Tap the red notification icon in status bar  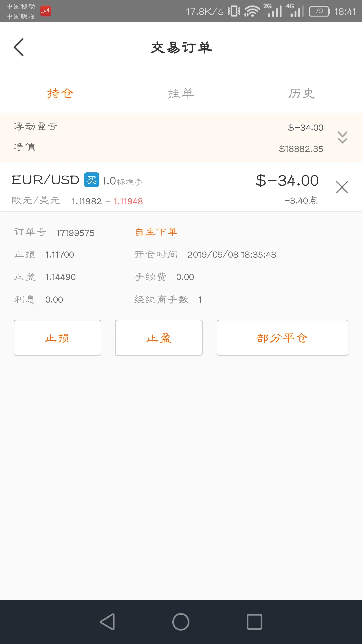pos(46,11)
